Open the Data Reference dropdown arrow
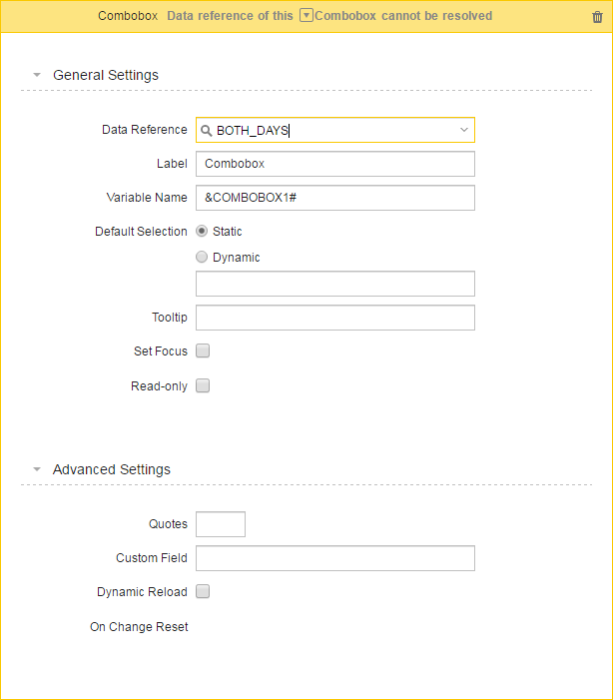This screenshot has width=613, height=700. coord(464,130)
